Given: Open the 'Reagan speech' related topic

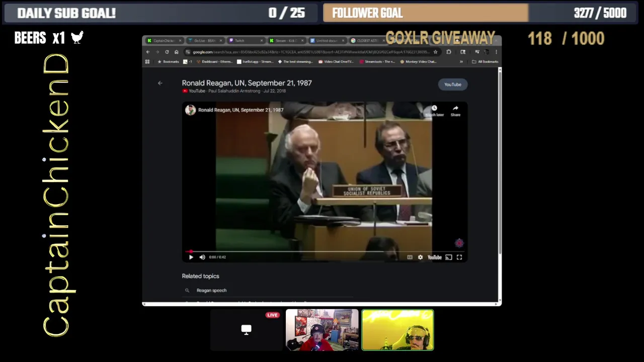Looking at the screenshot, I should [x=211, y=290].
